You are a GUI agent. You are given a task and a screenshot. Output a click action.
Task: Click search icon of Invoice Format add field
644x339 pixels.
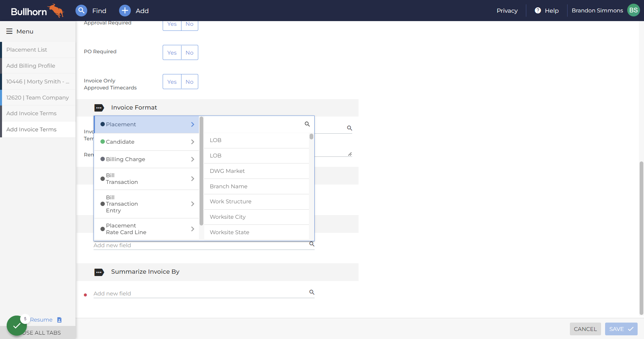coord(312,244)
